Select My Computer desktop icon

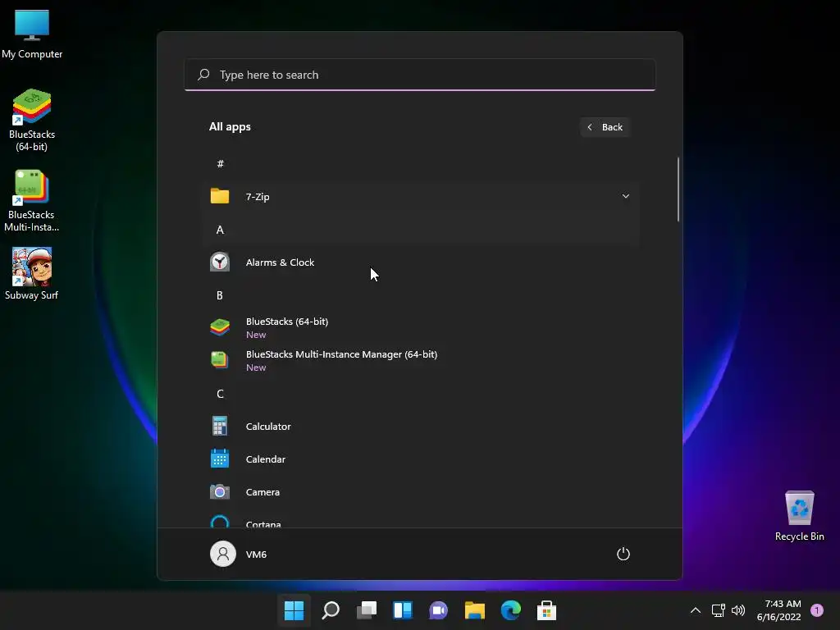32,34
